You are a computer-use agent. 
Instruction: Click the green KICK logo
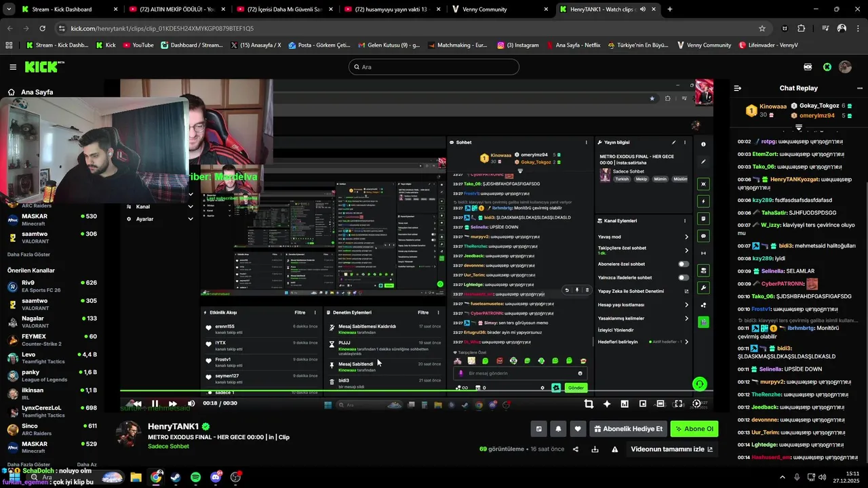45,66
